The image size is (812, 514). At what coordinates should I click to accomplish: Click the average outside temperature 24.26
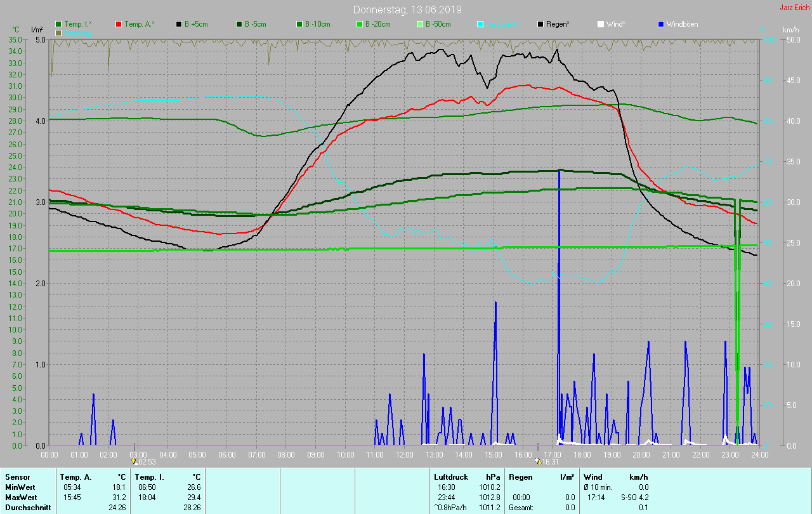pos(117,508)
